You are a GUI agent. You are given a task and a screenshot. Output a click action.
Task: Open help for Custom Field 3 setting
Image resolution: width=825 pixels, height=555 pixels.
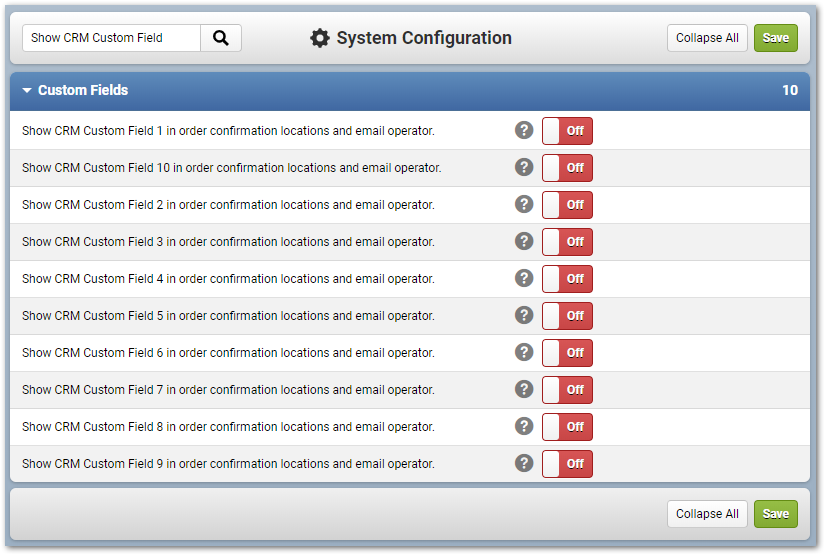(524, 241)
